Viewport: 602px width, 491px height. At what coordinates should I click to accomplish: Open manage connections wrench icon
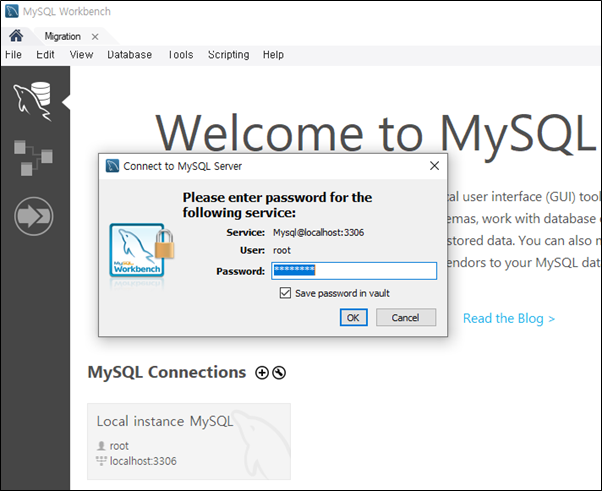click(x=279, y=372)
